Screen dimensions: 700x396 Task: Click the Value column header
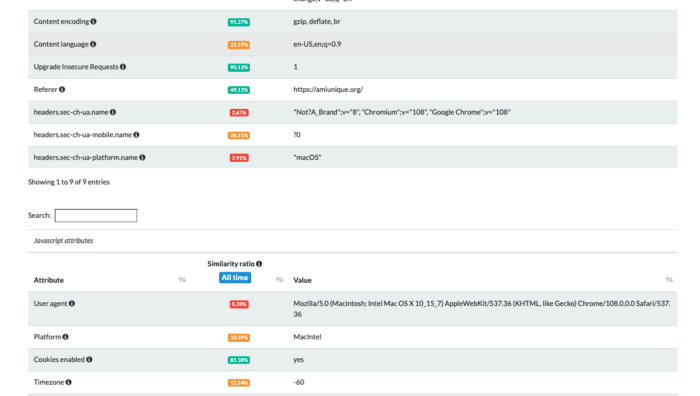coord(302,280)
